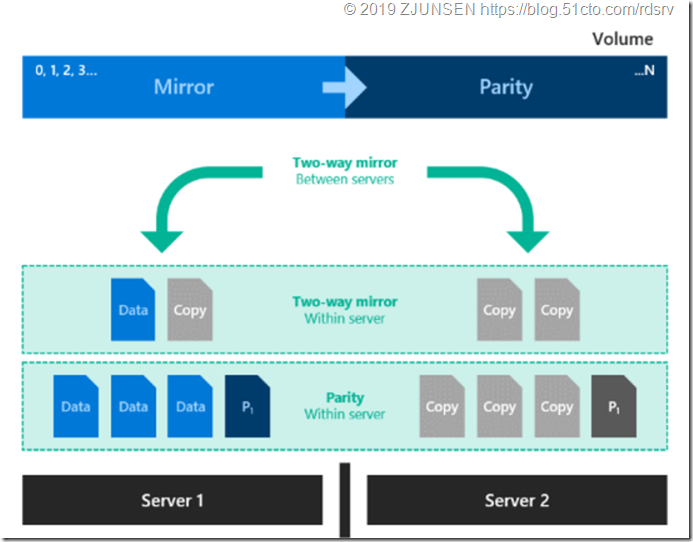Select the leftmost Data icon in the parity row
693x542 pixels.
76,406
